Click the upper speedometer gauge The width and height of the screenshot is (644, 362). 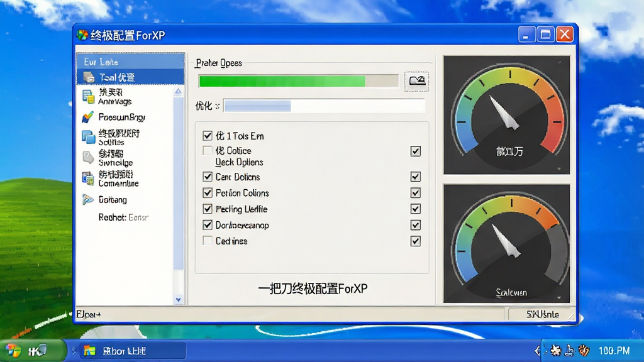tap(507, 115)
